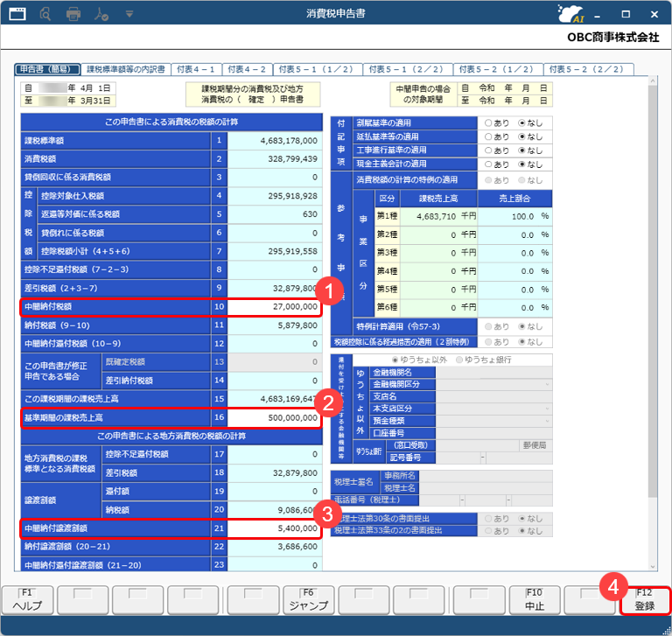
Task: Select なし for 現金主義会計の適用
Action: (x=521, y=164)
